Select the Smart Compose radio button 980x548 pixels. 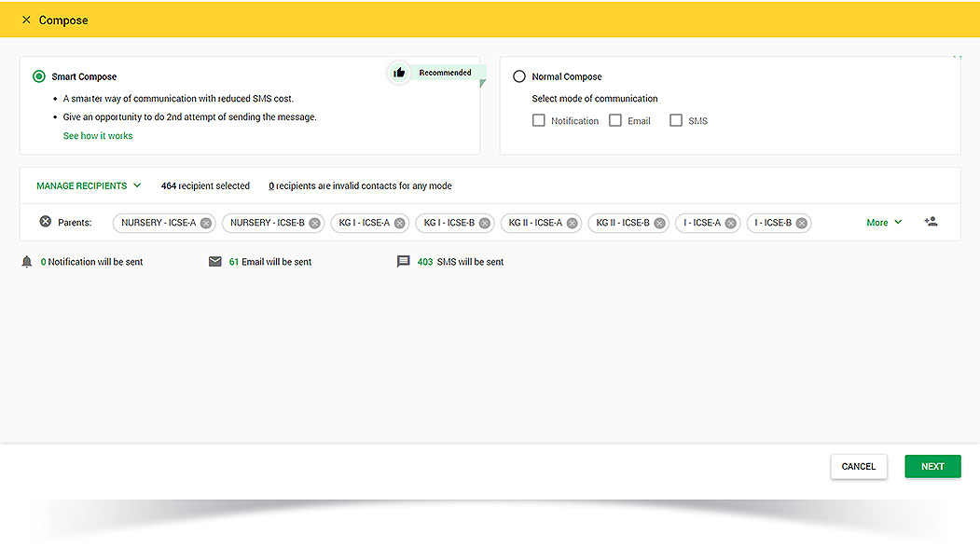[x=38, y=76]
